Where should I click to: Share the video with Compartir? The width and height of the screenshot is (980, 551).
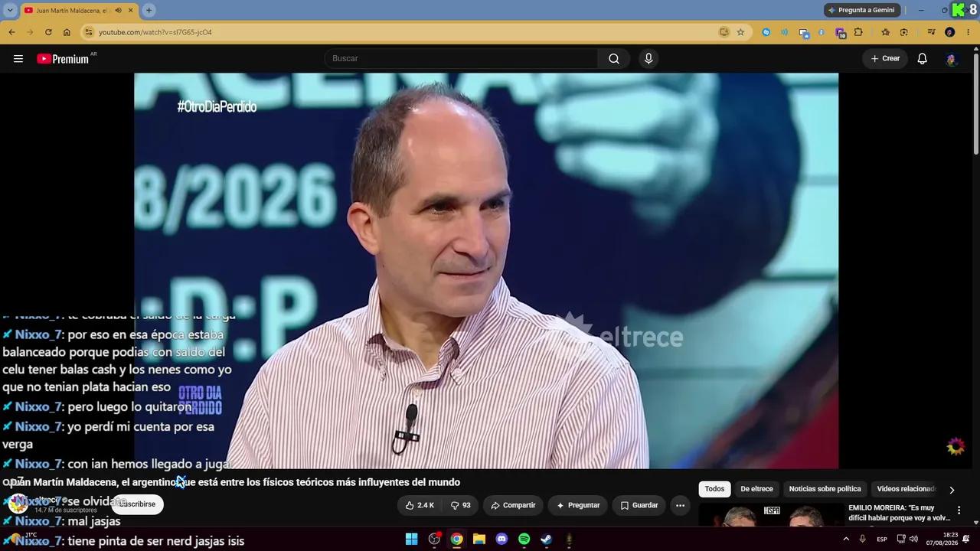(513, 505)
